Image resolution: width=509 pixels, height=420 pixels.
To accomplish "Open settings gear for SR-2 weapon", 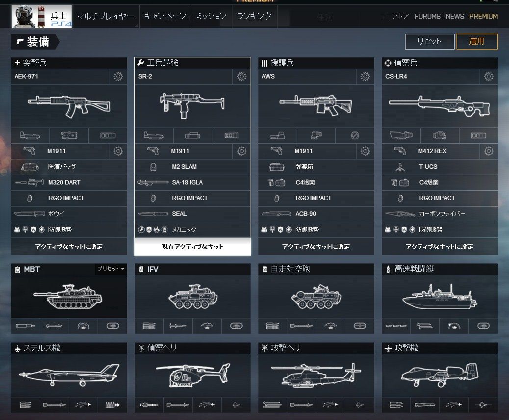I will click(x=242, y=77).
